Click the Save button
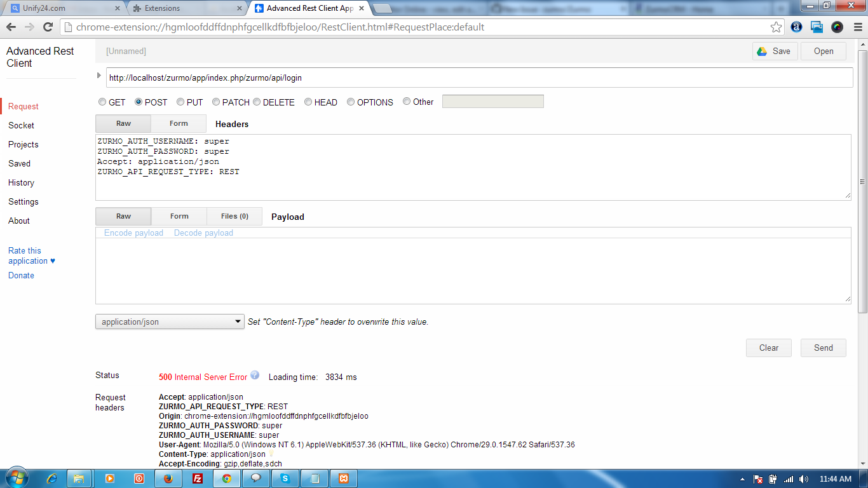The width and height of the screenshot is (868, 488). coord(775,51)
